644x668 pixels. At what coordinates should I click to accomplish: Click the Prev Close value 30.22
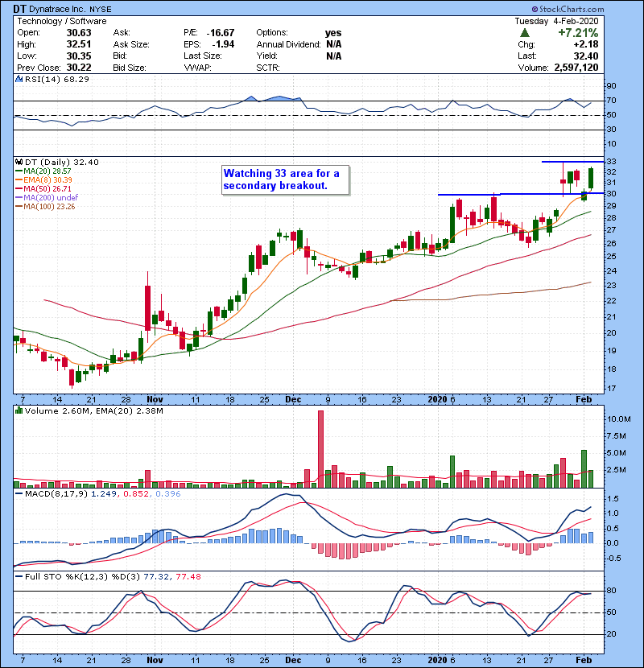point(79,68)
